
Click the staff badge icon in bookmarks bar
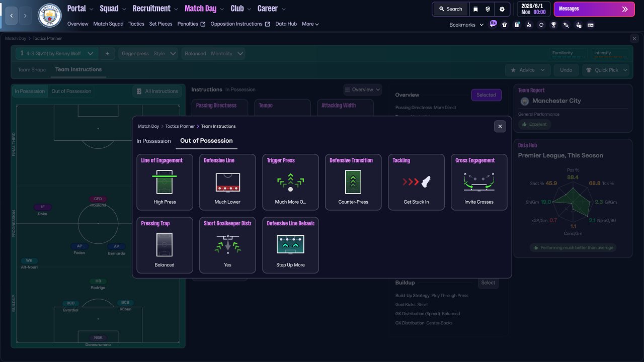(579, 25)
